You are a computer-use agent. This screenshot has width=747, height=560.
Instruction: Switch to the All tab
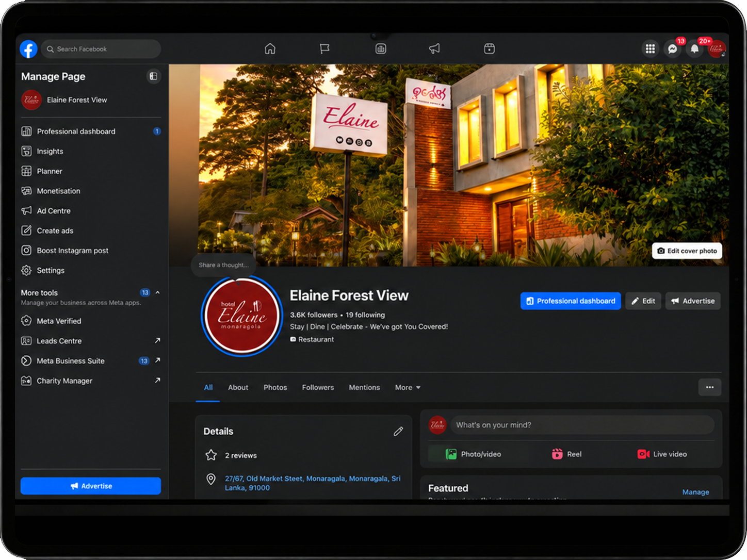point(208,387)
